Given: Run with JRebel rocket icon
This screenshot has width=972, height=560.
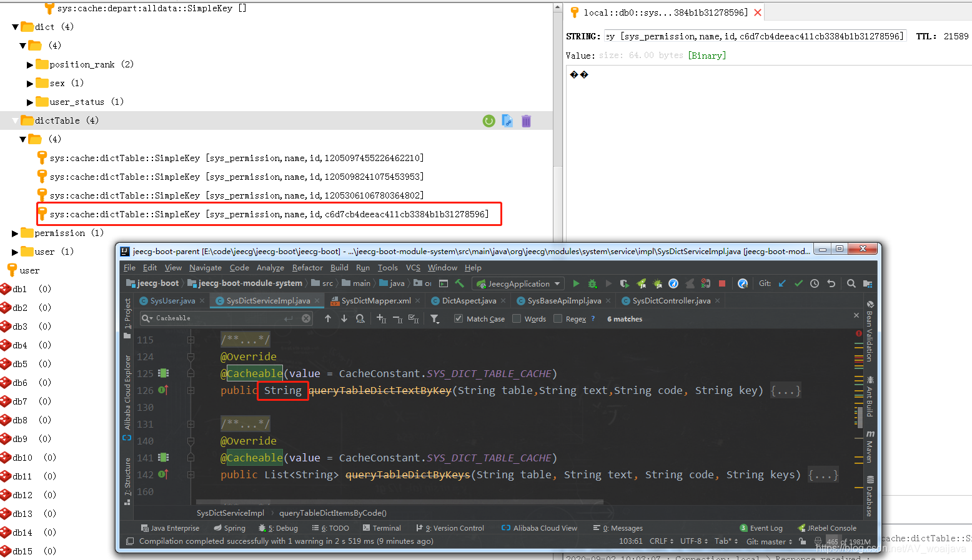Looking at the screenshot, I should point(641,283).
